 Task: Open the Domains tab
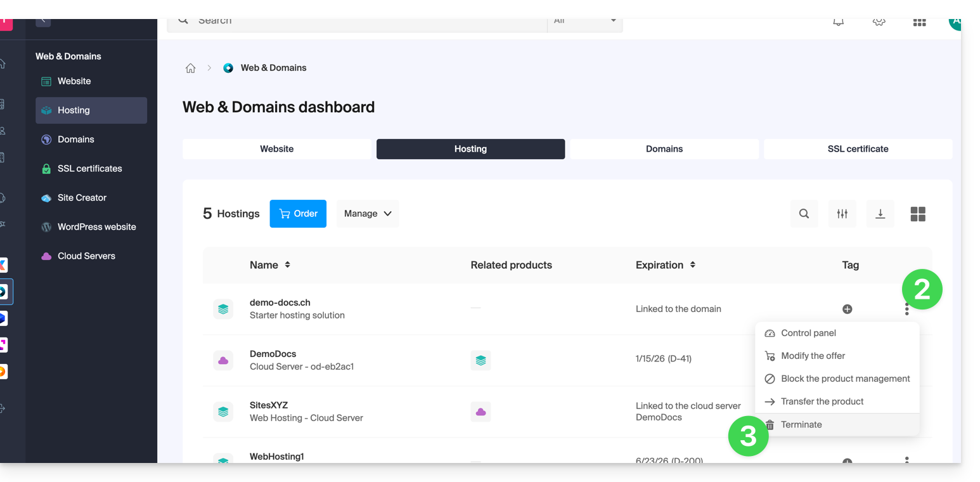664,149
